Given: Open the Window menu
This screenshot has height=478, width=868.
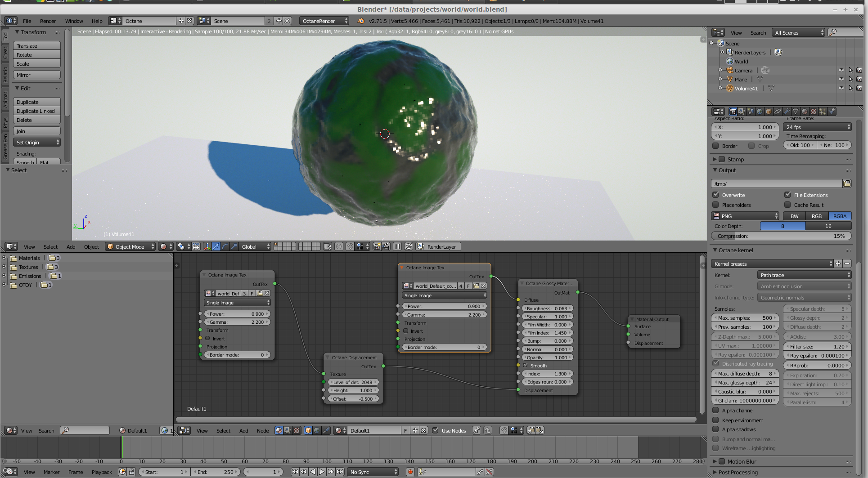Looking at the screenshot, I should tap(74, 21).
